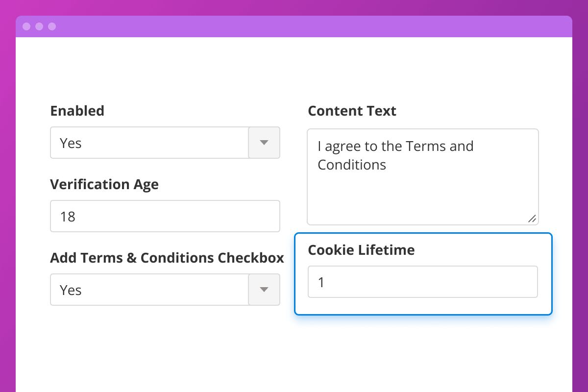Open the Enabled dropdown arrow
The width and height of the screenshot is (588, 392).
tap(264, 143)
